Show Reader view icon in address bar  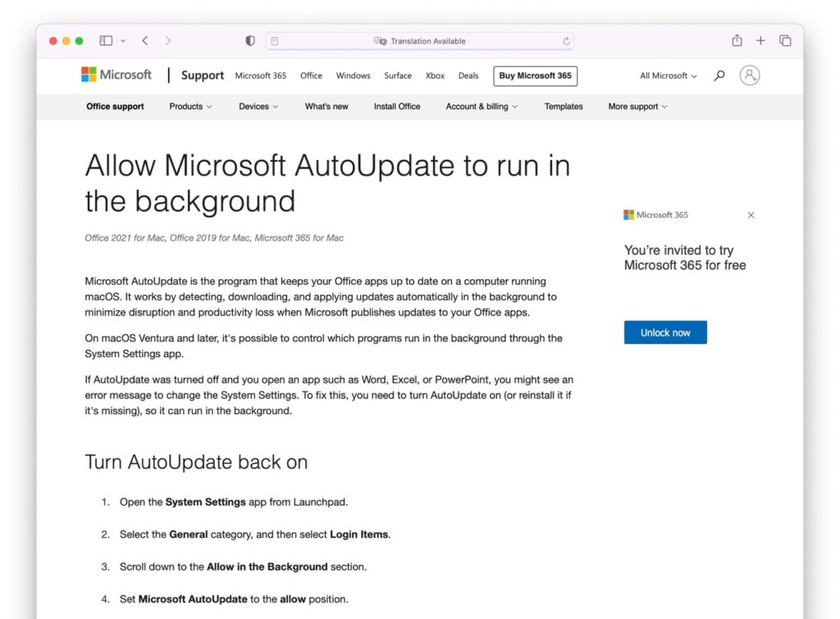[x=275, y=41]
